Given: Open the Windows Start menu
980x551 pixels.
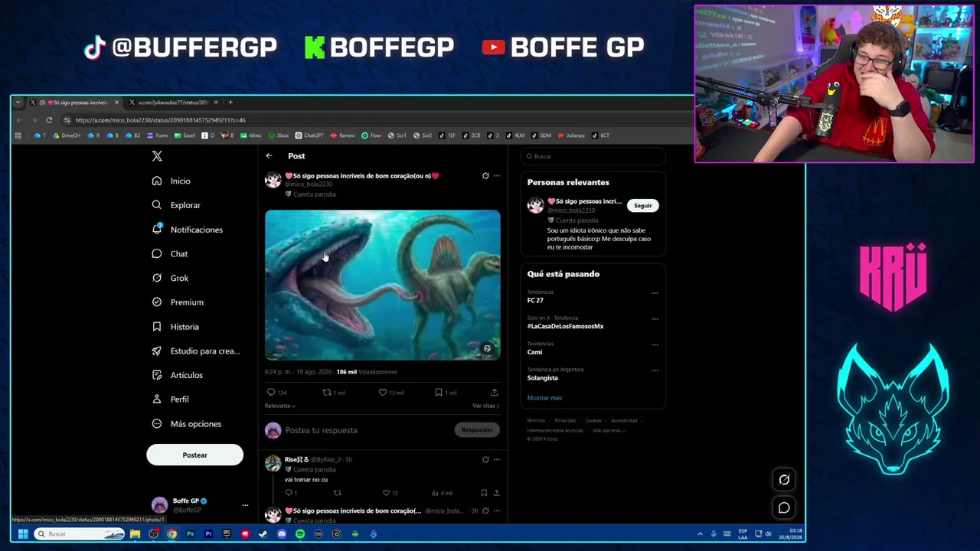Looking at the screenshot, I should [23, 534].
